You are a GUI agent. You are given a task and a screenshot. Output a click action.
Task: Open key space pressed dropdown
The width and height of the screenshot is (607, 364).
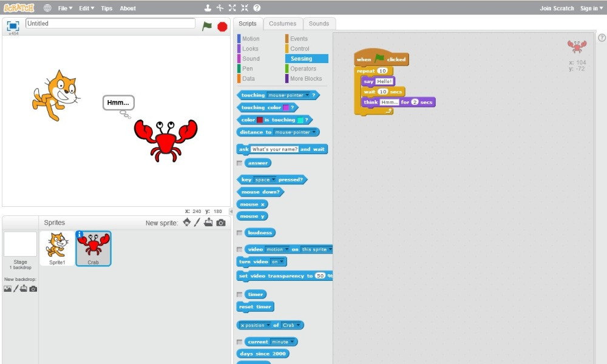(x=265, y=180)
